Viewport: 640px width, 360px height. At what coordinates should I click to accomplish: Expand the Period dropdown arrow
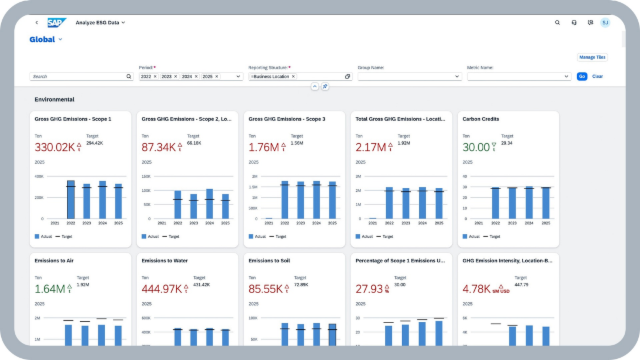pyautogui.click(x=238, y=76)
